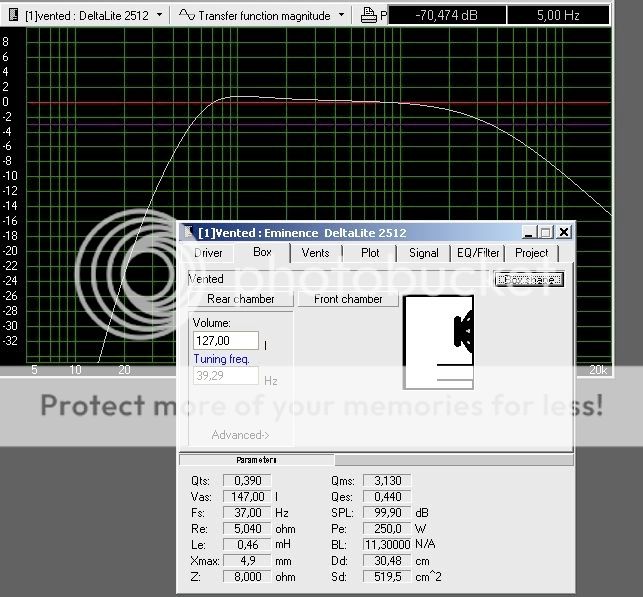Click the Pe value 250,0
Viewport: 643px width, 597px height.
(387, 529)
